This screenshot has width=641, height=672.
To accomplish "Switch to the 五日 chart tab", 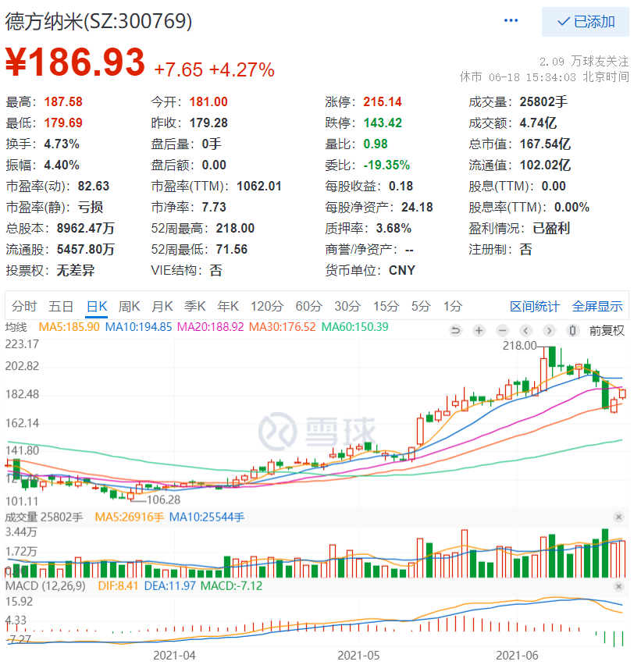I will pyautogui.click(x=60, y=306).
